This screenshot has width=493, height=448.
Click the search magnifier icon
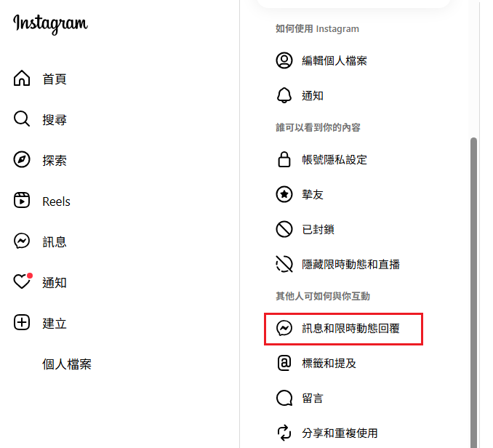(22, 119)
